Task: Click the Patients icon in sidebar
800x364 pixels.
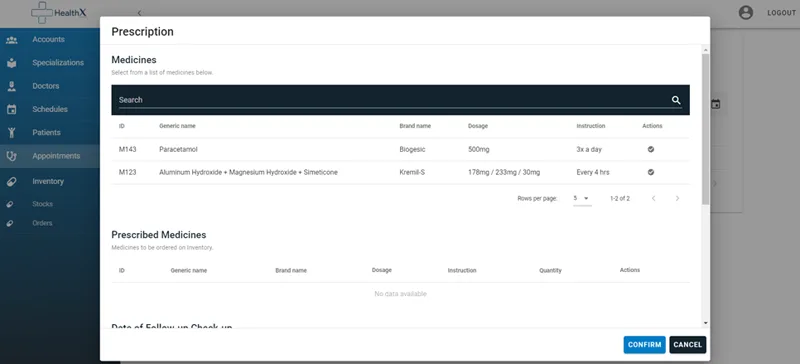Action: tap(11, 133)
